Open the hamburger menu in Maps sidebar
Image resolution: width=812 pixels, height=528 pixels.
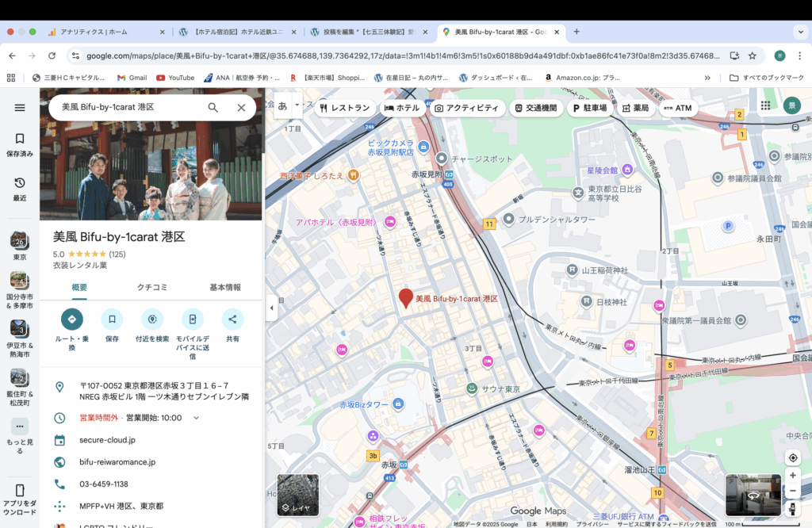point(20,108)
